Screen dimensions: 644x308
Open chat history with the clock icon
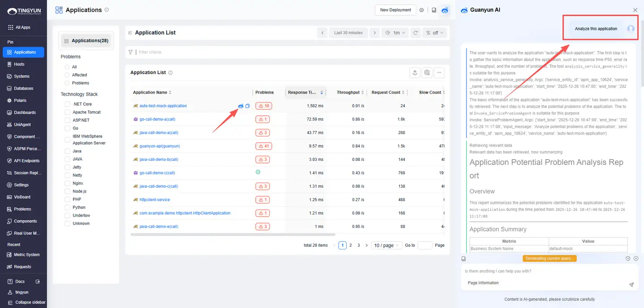coord(628,258)
